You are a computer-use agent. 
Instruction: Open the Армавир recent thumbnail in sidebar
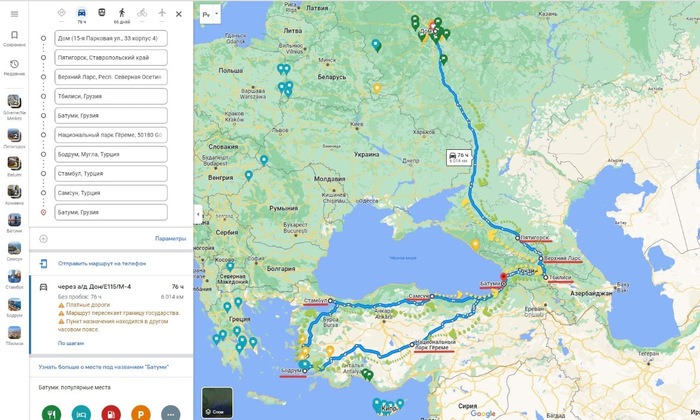pyautogui.click(x=14, y=191)
